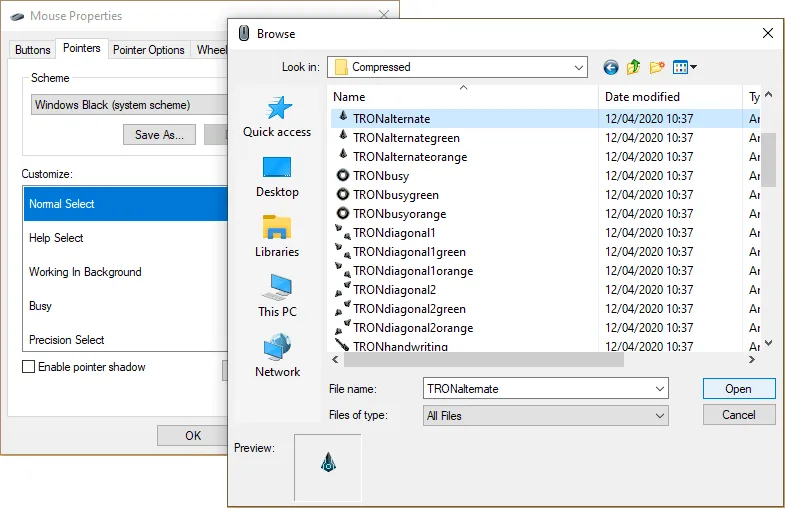The width and height of the screenshot is (785, 521).
Task: Click the vertical scrollbar down arrow
Action: click(769, 343)
